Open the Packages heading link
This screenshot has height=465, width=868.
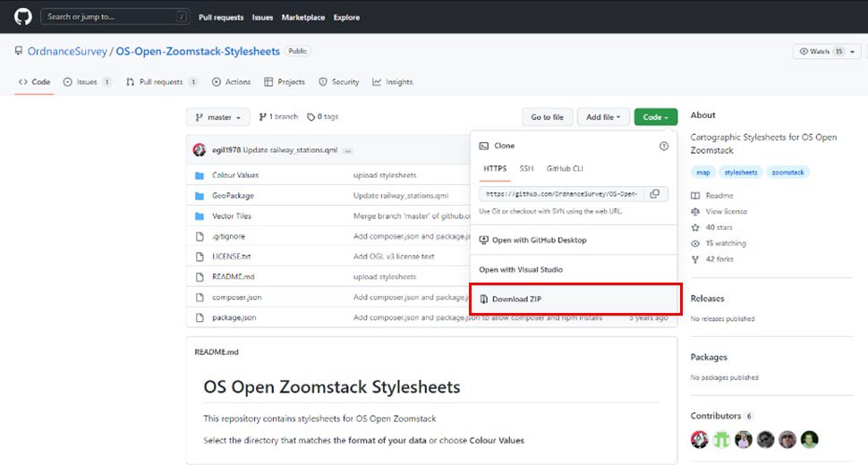[709, 357]
